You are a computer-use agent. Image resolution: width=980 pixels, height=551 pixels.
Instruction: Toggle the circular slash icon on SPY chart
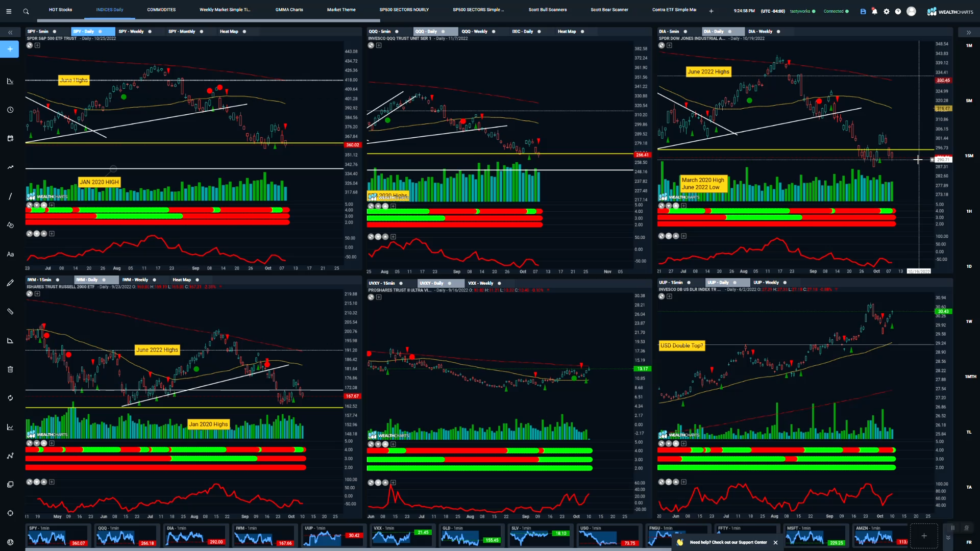point(30,45)
